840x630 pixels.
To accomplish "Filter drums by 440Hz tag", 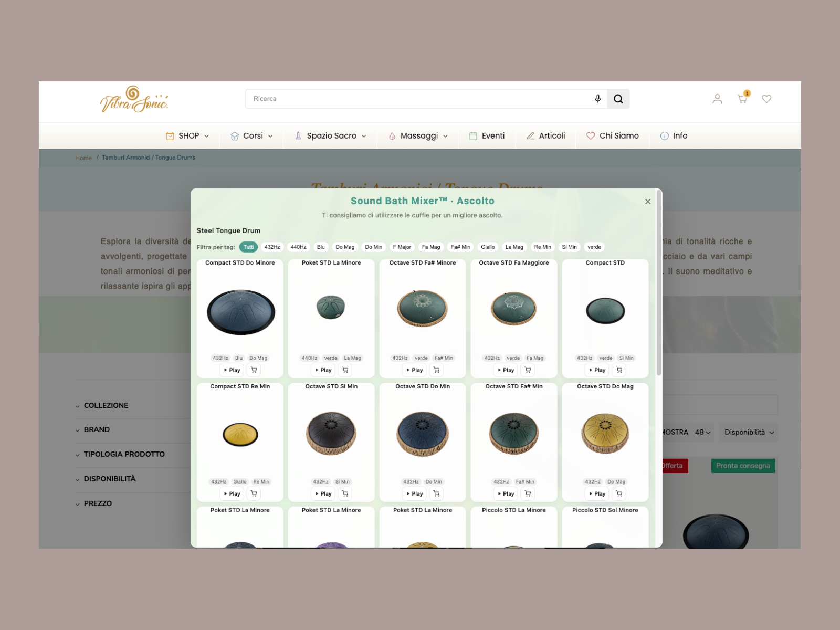I will [x=298, y=247].
